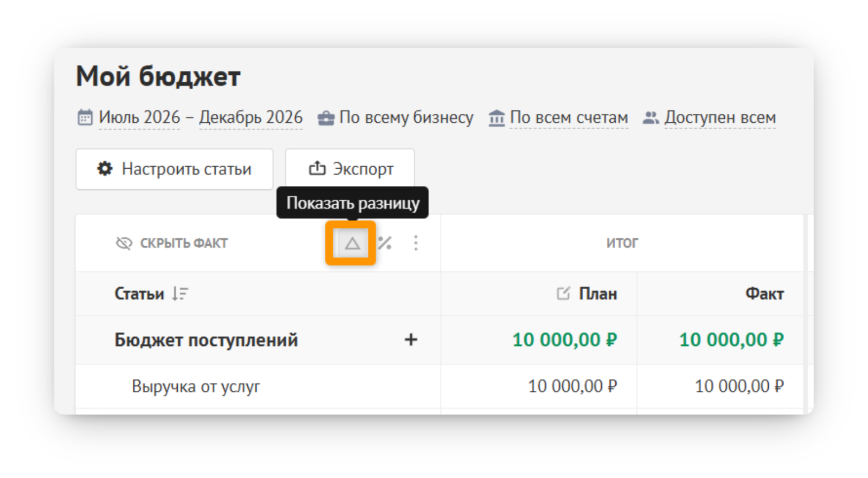Select the План column header
The height and width of the screenshot is (478, 868).
(x=598, y=294)
